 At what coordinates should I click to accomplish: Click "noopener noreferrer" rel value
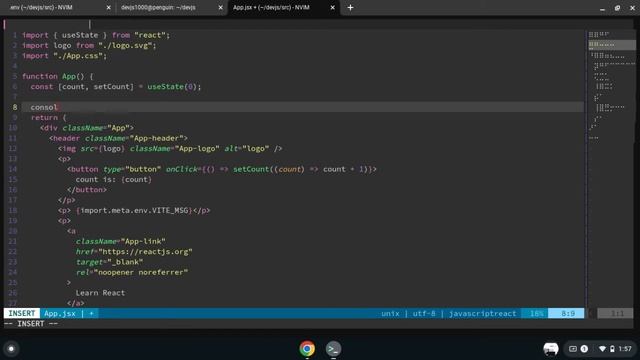click(x=141, y=272)
